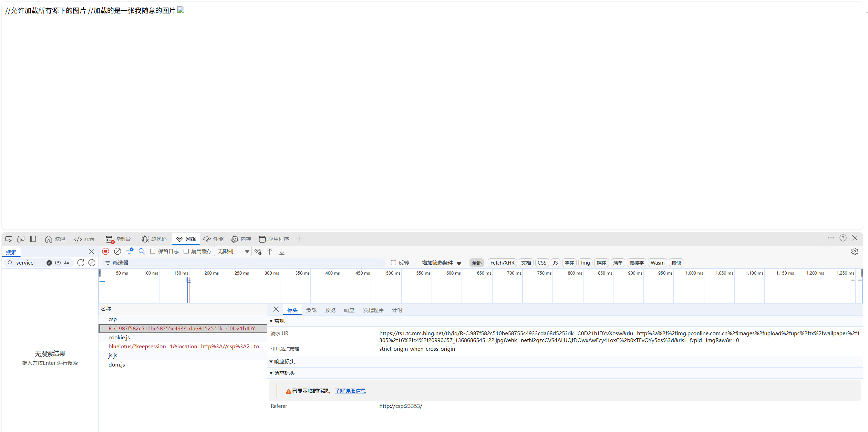Open the device emulation toggle icon
The image size is (868, 432).
21,239
